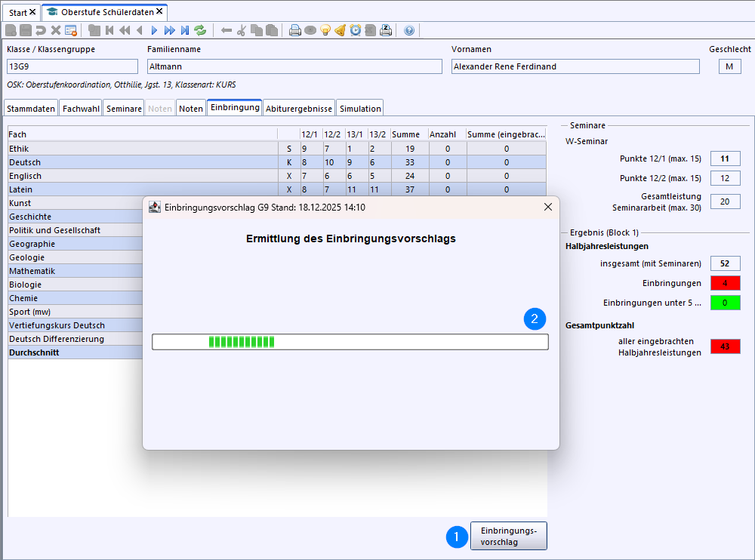Switch to the Abiturergebnisse tab
This screenshot has width=755, height=560.
click(x=299, y=109)
